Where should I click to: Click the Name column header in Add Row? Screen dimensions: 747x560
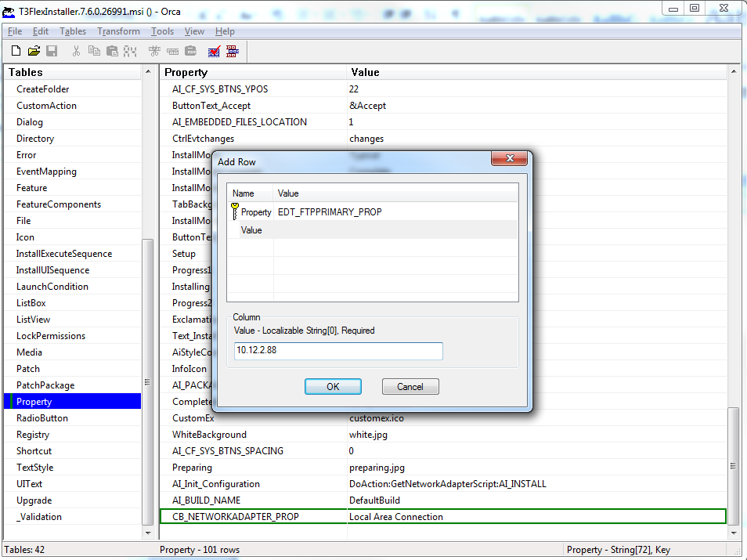(x=250, y=193)
